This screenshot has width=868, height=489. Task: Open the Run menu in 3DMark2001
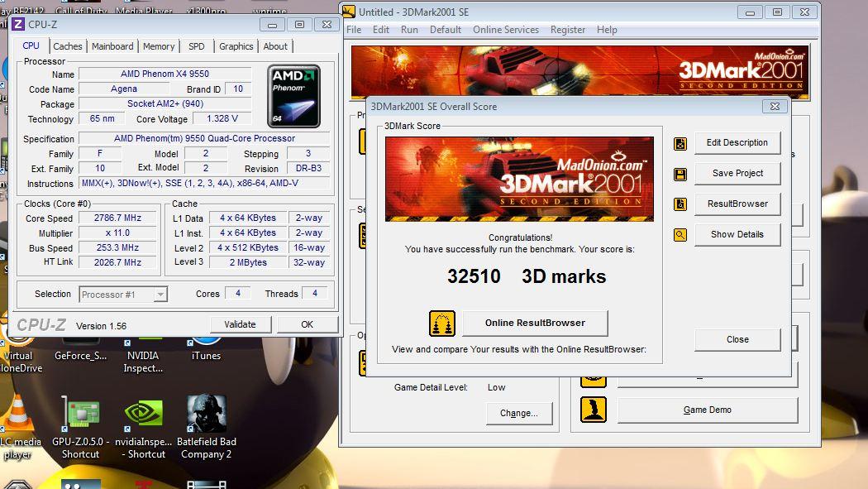pyautogui.click(x=410, y=30)
